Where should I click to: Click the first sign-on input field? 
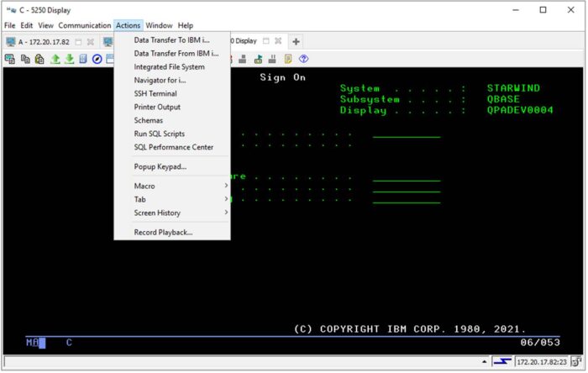coord(406,133)
